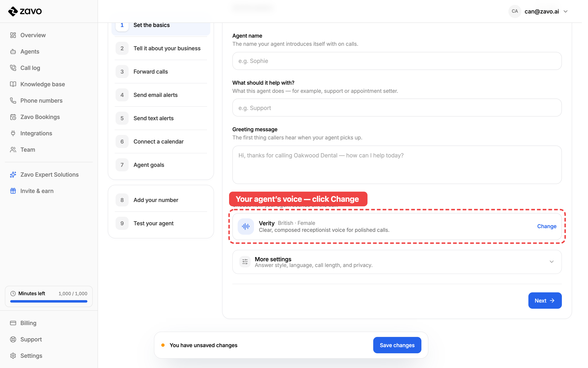588x368 pixels.
Task: Click the Phone numbers handset icon
Action: click(x=13, y=101)
